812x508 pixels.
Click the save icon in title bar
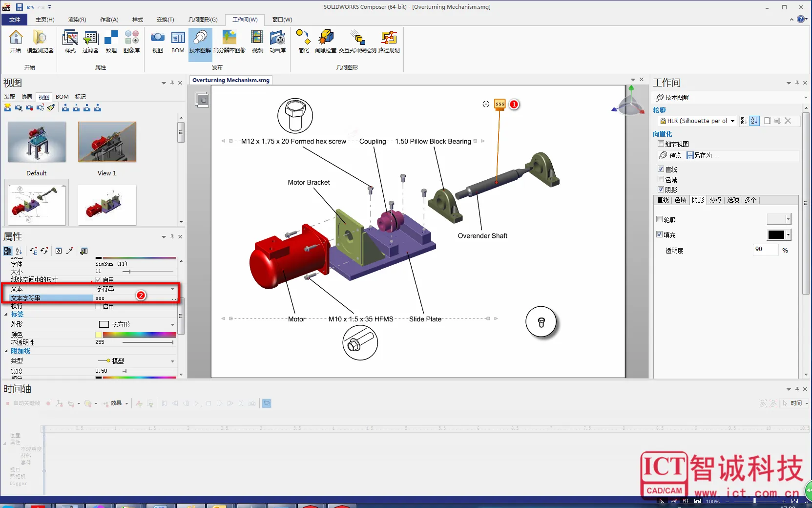click(20, 7)
